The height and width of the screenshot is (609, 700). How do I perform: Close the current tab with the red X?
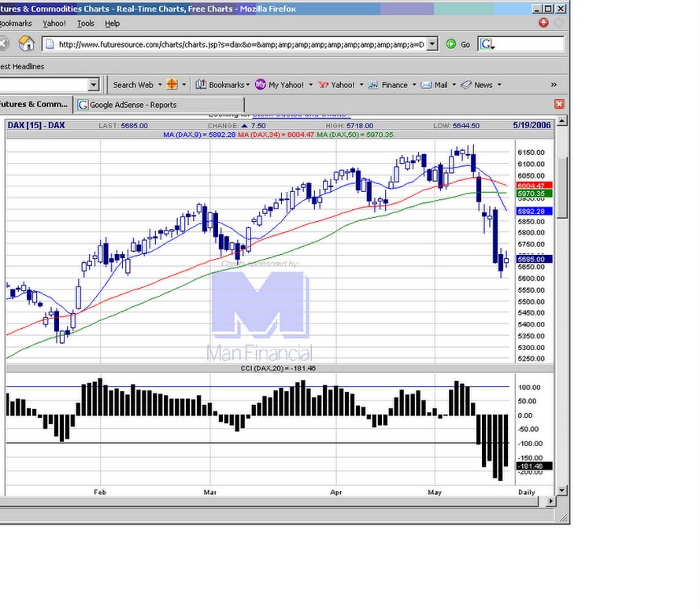coord(559,104)
